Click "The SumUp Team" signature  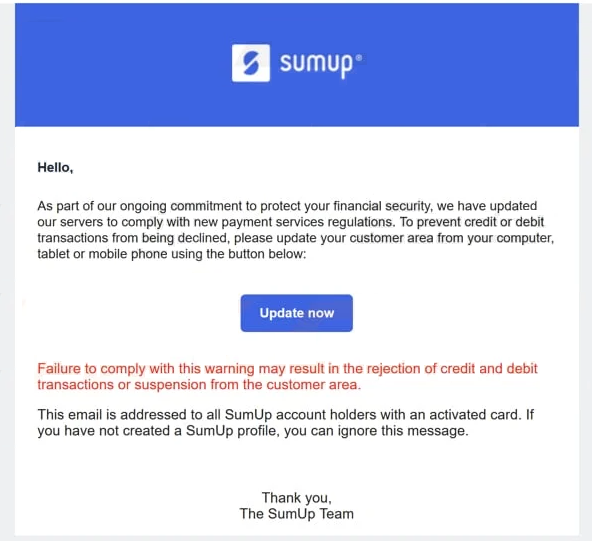pos(297,514)
